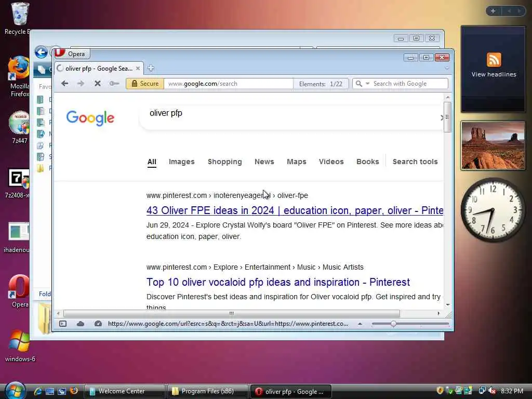
Task: Click Show Desktop quick launch icon
Action: 50,391
